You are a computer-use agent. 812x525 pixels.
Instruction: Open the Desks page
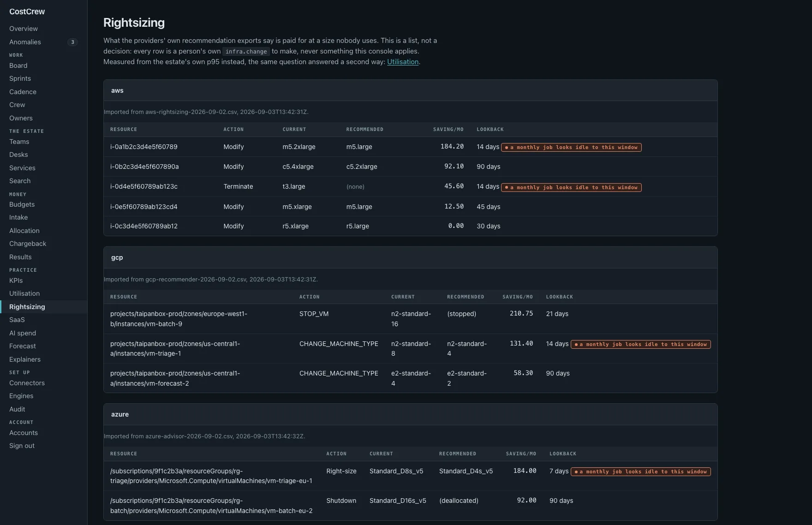click(18, 155)
